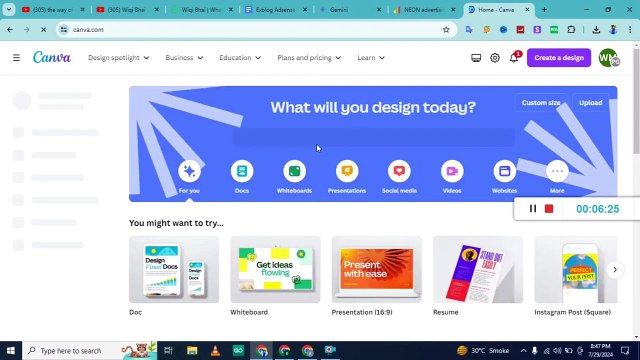Screen dimensions: 640x360
Task: Show hidden system tray icons
Action: coord(523,351)
